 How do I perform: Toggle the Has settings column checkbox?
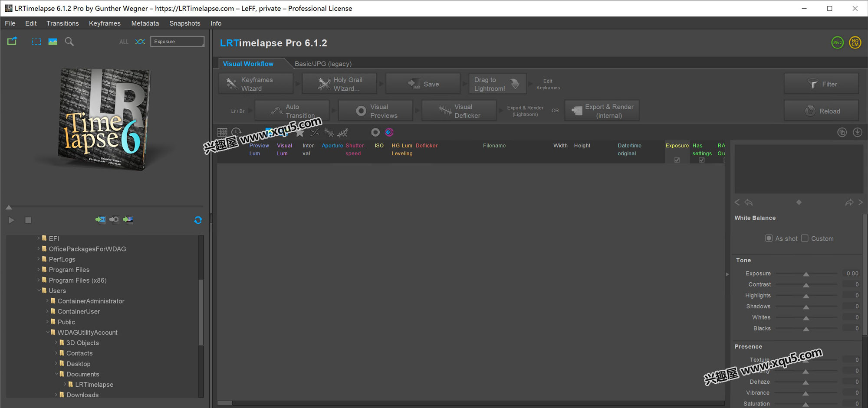point(702,160)
